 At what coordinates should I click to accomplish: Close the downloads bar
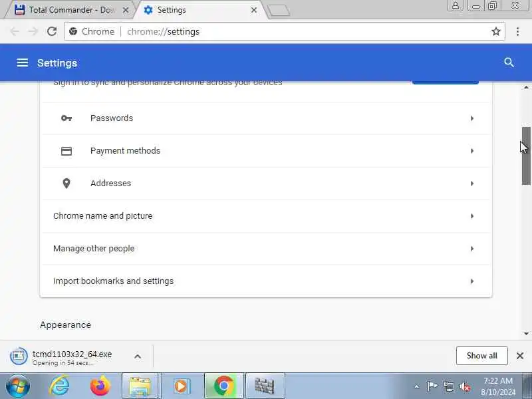520,356
